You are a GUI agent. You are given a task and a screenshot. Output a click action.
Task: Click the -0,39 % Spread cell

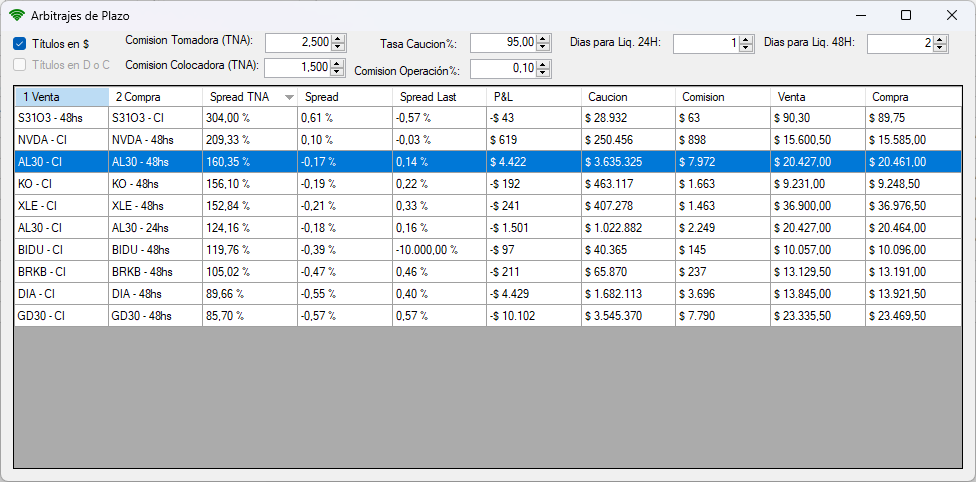click(345, 250)
